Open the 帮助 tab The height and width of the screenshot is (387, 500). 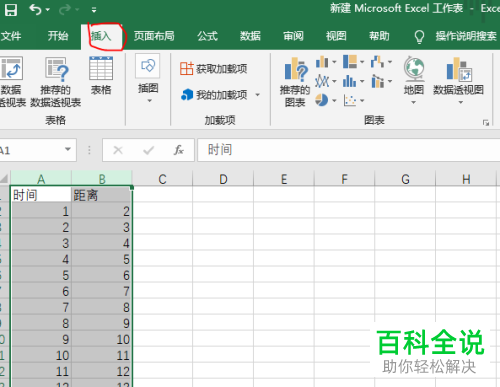379,36
